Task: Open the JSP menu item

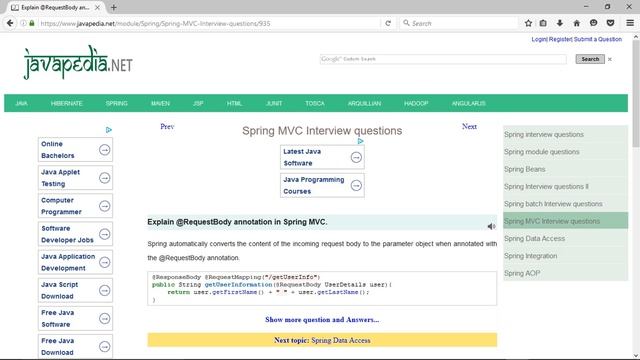Action: pos(198,103)
